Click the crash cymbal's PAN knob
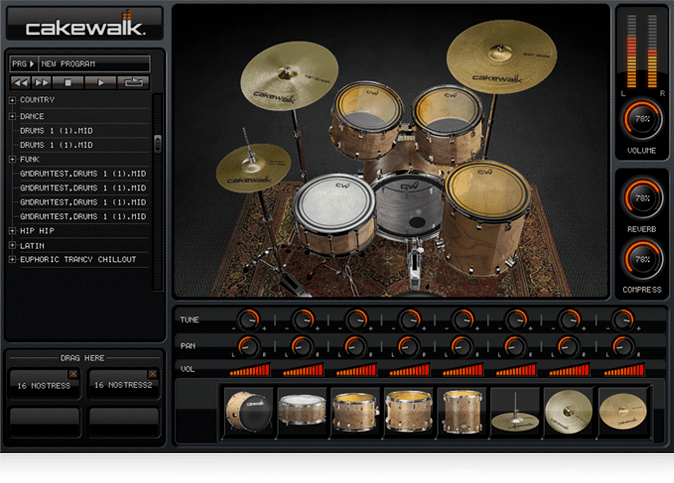This screenshot has height=483, width=674. click(x=568, y=346)
